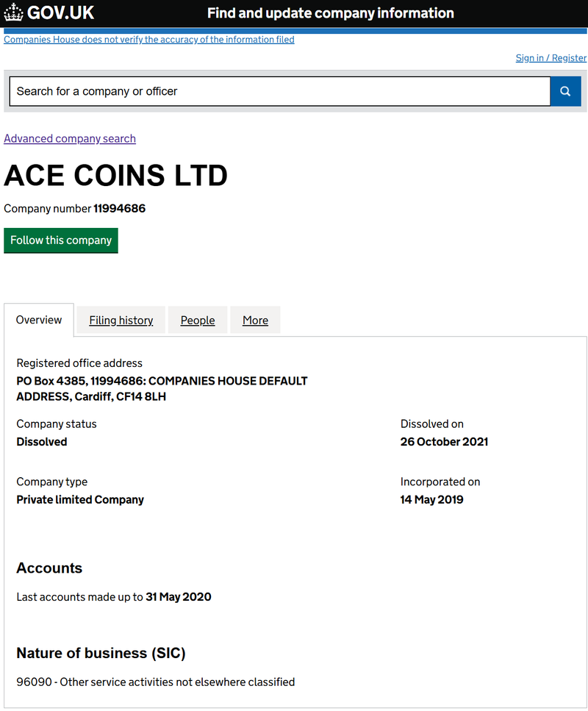This screenshot has width=588, height=711.
Task: Open the Companies House accuracy disclaimer link
Action: pyautogui.click(x=149, y=40)
